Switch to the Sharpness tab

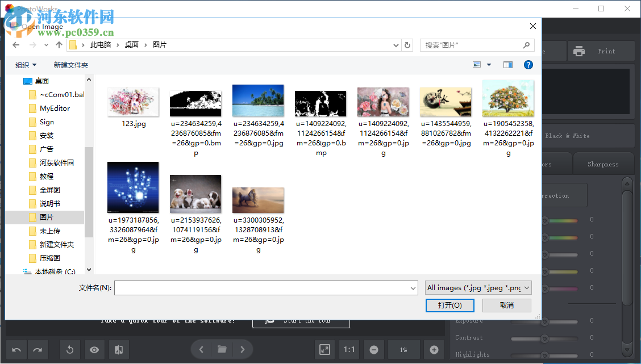pos(603,164)
